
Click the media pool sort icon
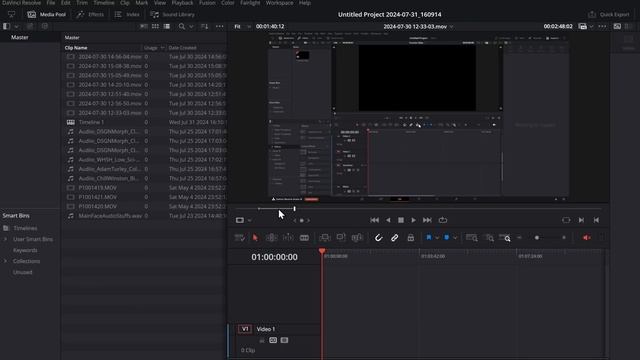tap(204, 26)
